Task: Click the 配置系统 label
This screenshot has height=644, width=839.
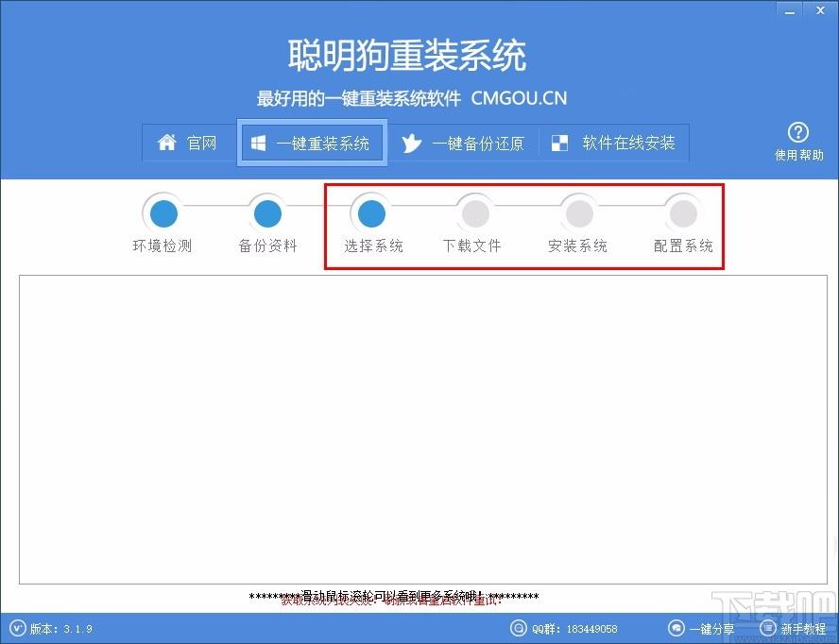Action: (x=683, y=246)
